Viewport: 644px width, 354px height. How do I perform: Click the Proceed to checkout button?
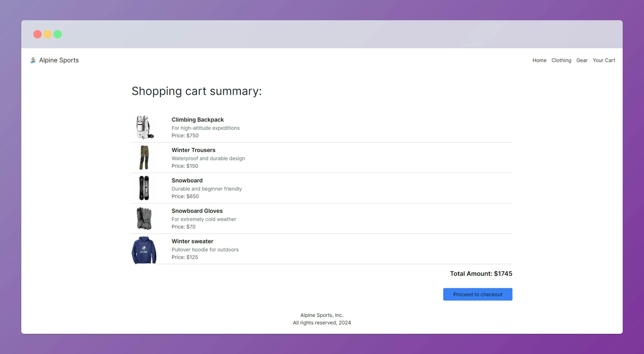477,294
